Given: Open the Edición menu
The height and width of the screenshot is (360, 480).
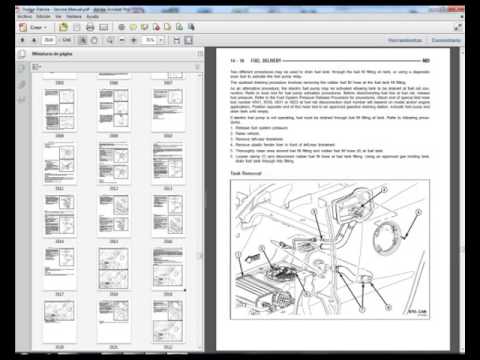Looking at the screenshot, I should click(x=43, y=16).
